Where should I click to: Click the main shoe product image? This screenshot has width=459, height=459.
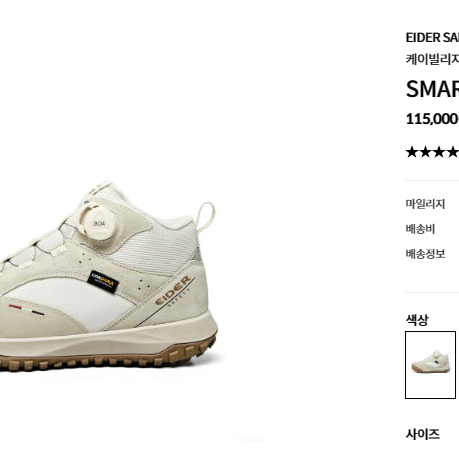coord(109,276)
